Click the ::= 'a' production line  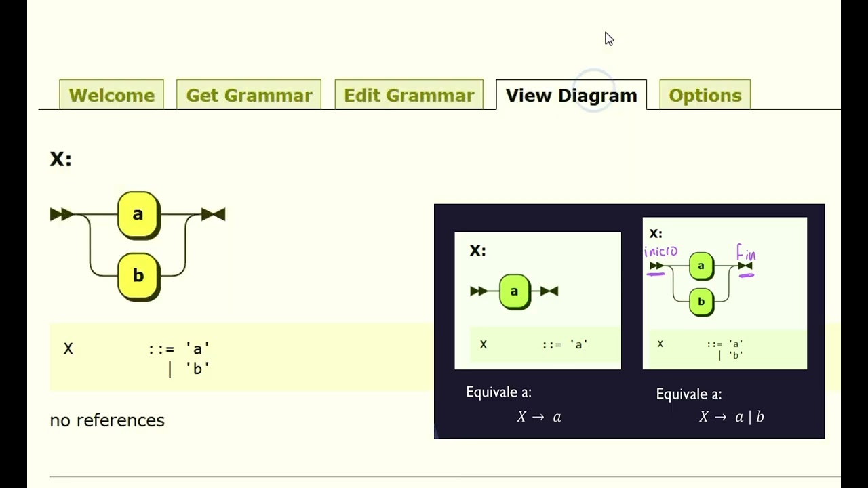click(179, 348)
